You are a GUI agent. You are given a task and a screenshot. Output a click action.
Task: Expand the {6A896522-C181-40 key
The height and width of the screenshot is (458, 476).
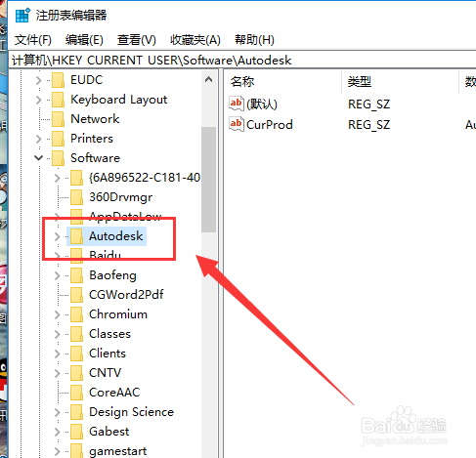[58, 178]
